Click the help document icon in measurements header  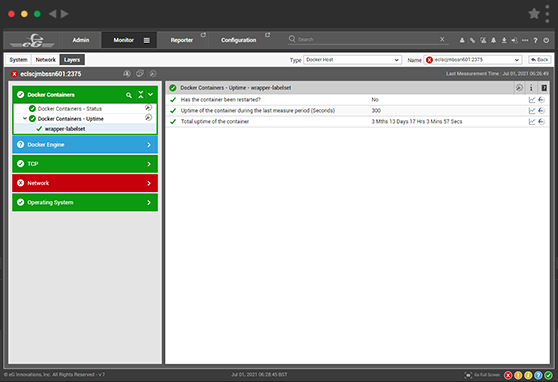point(544,88)
